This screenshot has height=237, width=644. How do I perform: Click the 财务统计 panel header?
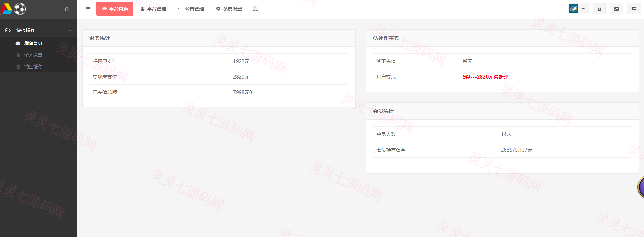(x=219, y=38)
